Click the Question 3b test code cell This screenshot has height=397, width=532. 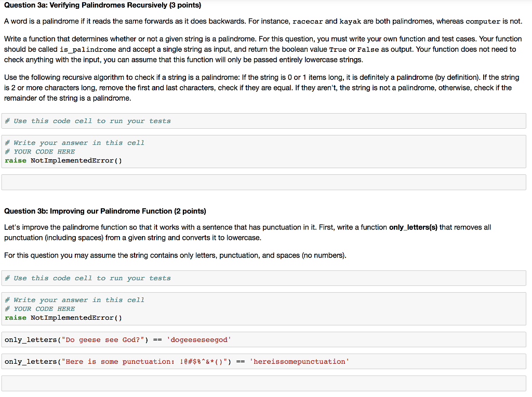263,278
